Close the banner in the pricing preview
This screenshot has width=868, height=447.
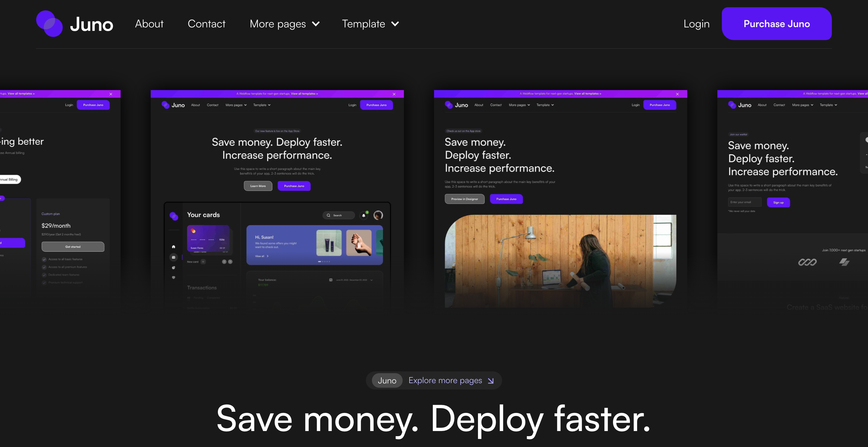pyautogui.click(x=111, y=94)
